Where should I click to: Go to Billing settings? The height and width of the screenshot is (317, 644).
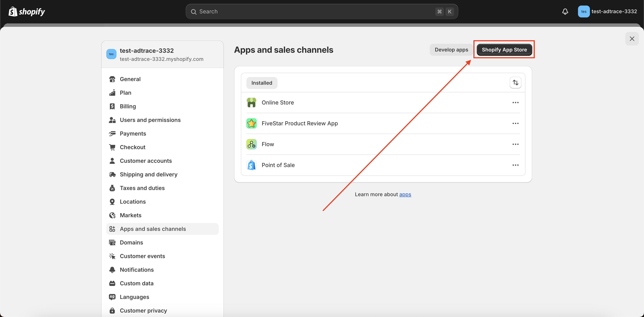pyautogui.click(x=162, y=106)
